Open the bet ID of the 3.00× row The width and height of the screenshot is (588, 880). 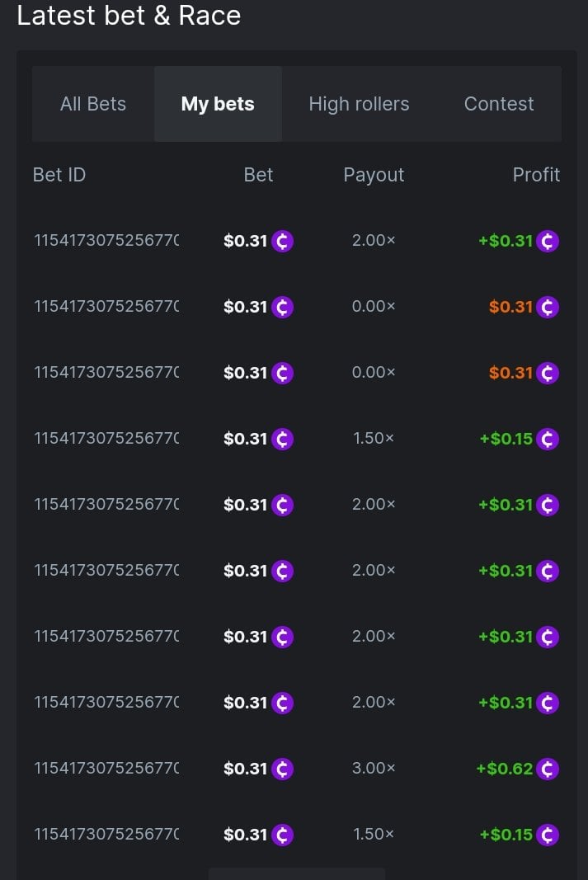tap(106, 769)
